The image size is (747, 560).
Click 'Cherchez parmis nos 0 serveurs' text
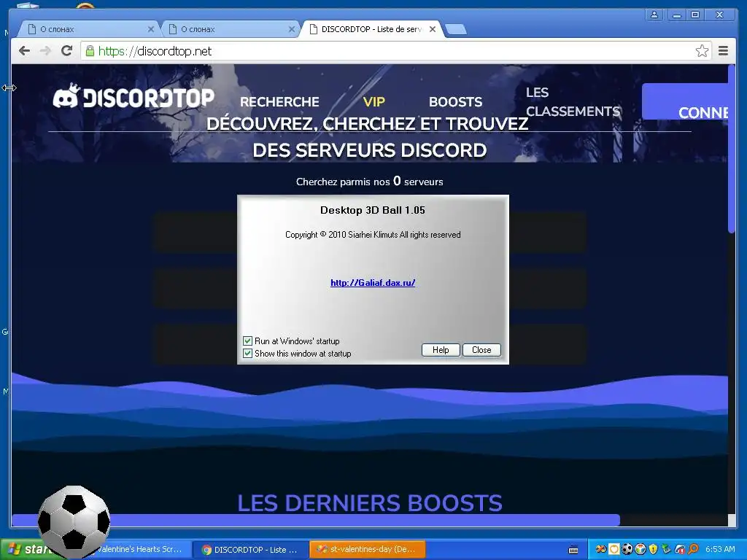[x=370, y=182]
